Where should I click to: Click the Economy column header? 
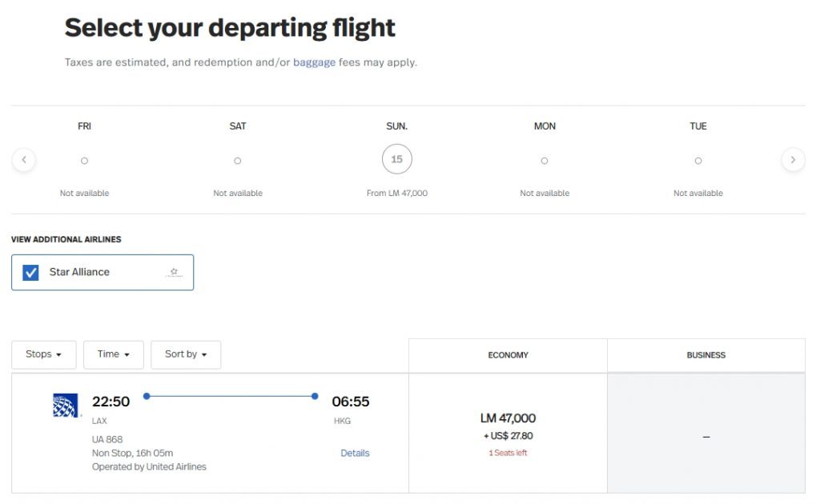(x=508, y=355)
